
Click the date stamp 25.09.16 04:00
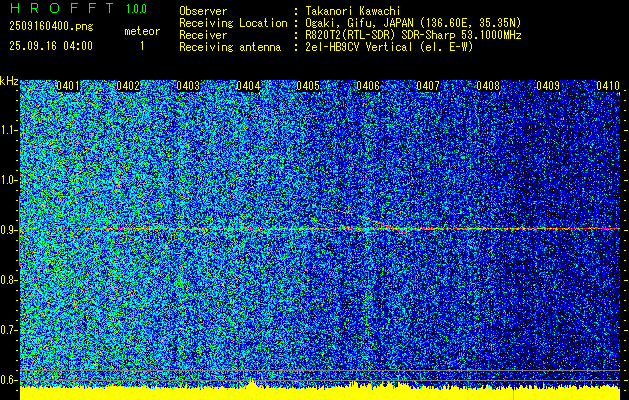[x=51, y=46]
